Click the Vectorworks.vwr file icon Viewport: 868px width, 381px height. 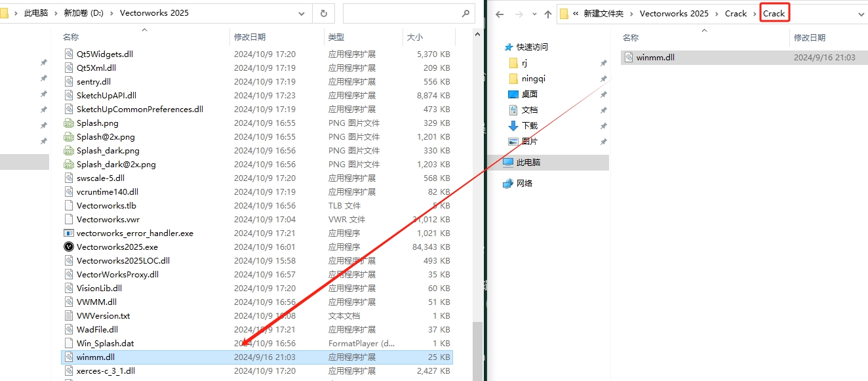pos(69,219)
